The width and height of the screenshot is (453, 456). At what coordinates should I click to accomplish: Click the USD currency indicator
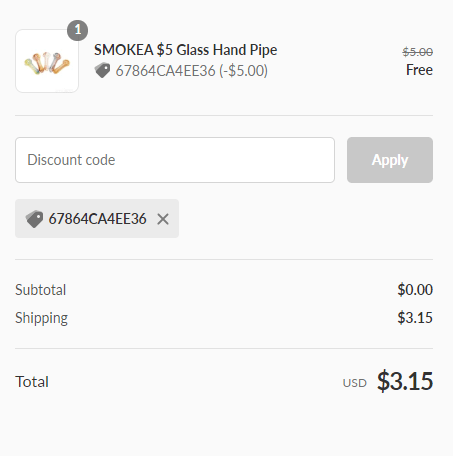click(355, 383)
